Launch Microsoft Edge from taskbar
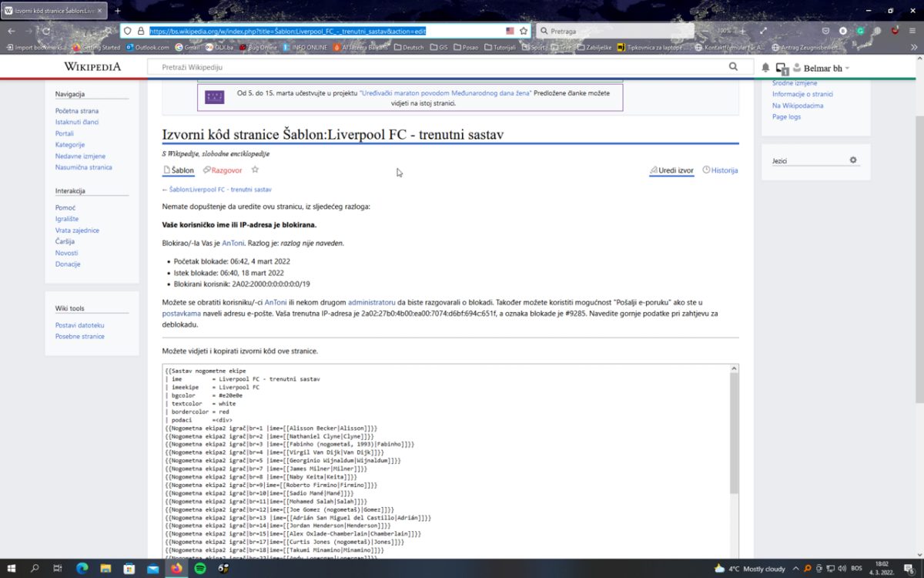Screen dimensions: 924x578 point(82,569)
